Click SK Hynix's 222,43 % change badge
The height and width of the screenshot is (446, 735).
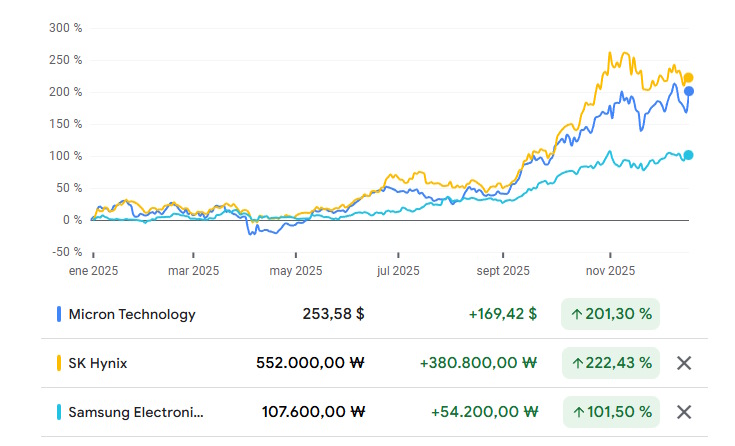[611, 363]
